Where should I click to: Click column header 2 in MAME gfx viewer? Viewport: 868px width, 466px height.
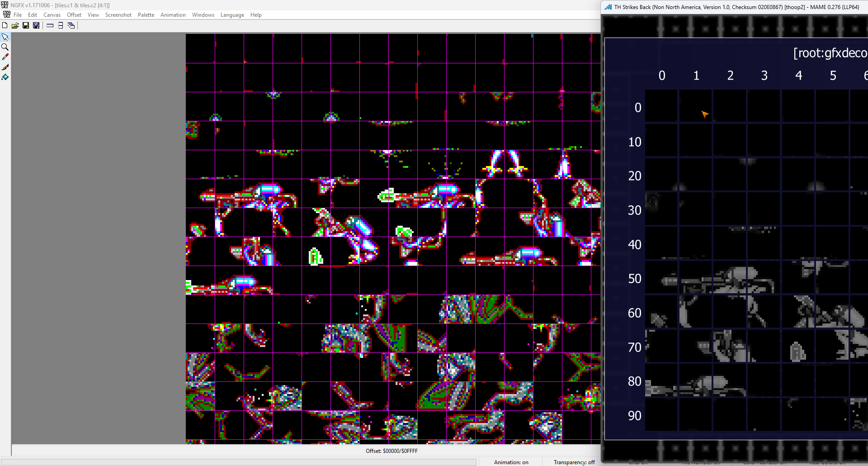pyautogui.click(x=730, y=76)
